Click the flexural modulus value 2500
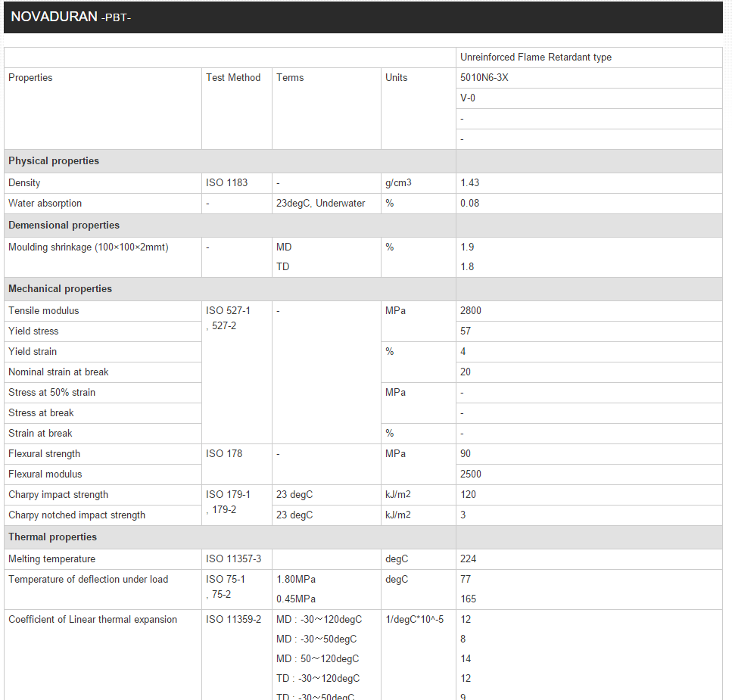 [x=471, y=474]
